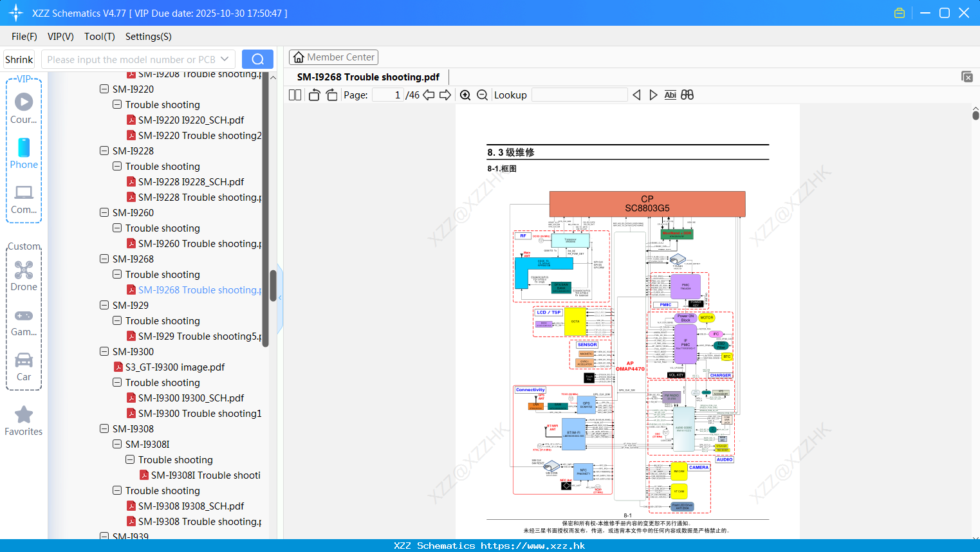This screenshot has width=980, height=552.
Task: Open SM-I9308I Trouble shooting PDF
Action: (x=206, y=475)
